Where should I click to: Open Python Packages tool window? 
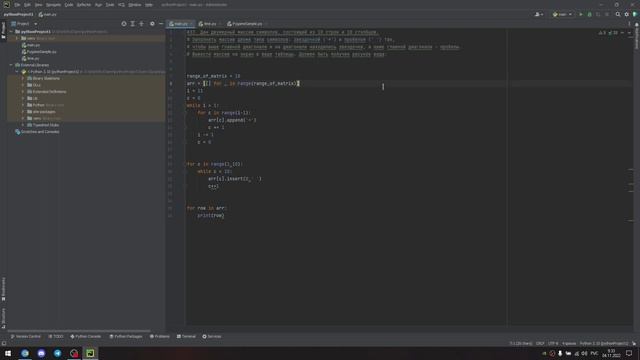pos(126,336)
